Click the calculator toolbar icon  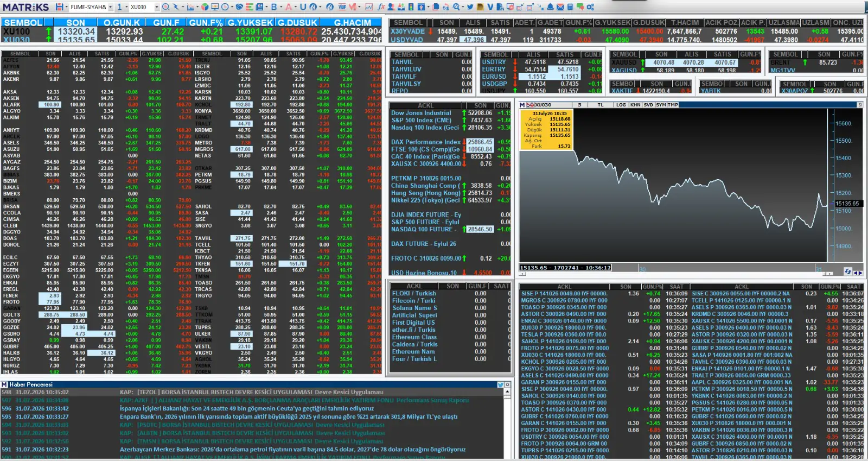(570, 7)
